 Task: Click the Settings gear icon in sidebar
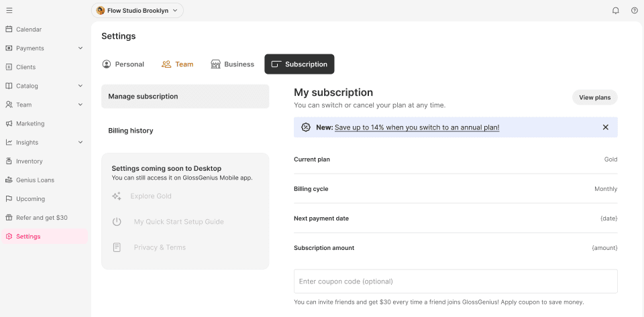point(9,236)
